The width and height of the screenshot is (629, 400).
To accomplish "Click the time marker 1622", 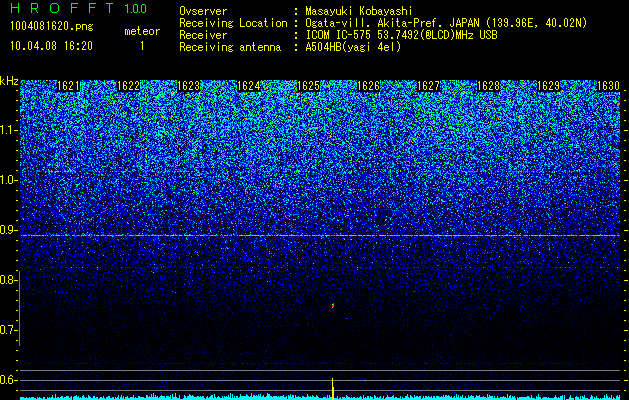I will click(x=128, y=86).
